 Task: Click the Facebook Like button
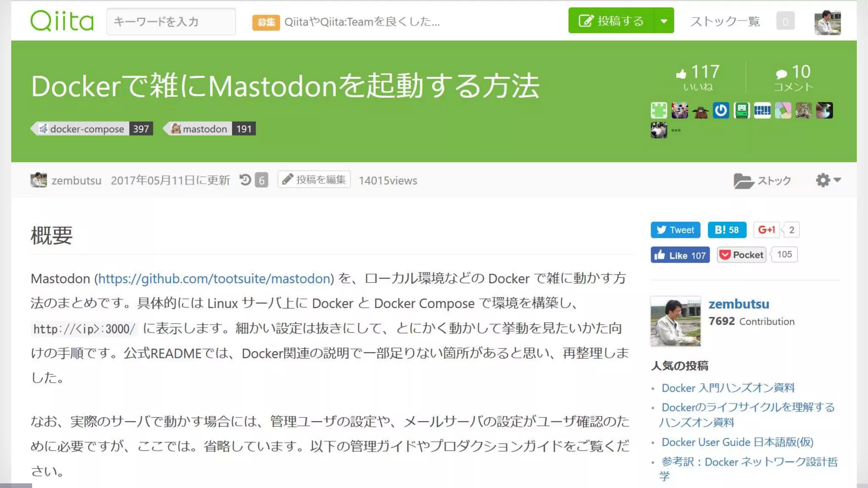click(680, 255)
